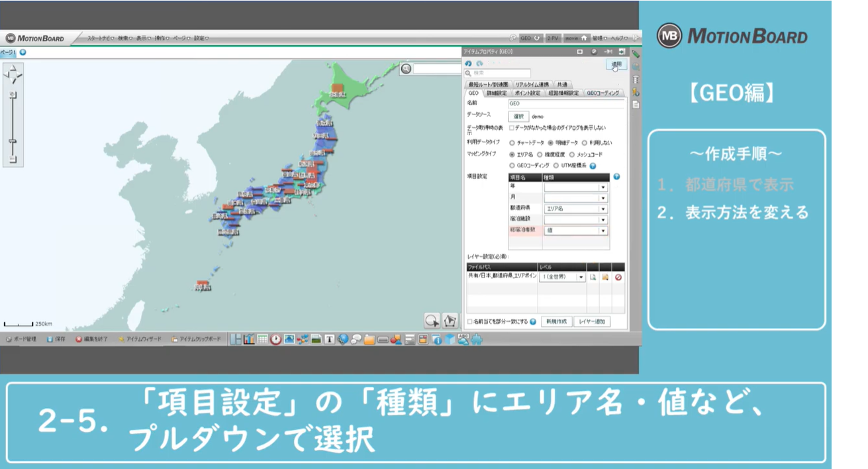Click the text item T icon in the bottom toolbar
The image size is (868, 469).
(329, 339)
